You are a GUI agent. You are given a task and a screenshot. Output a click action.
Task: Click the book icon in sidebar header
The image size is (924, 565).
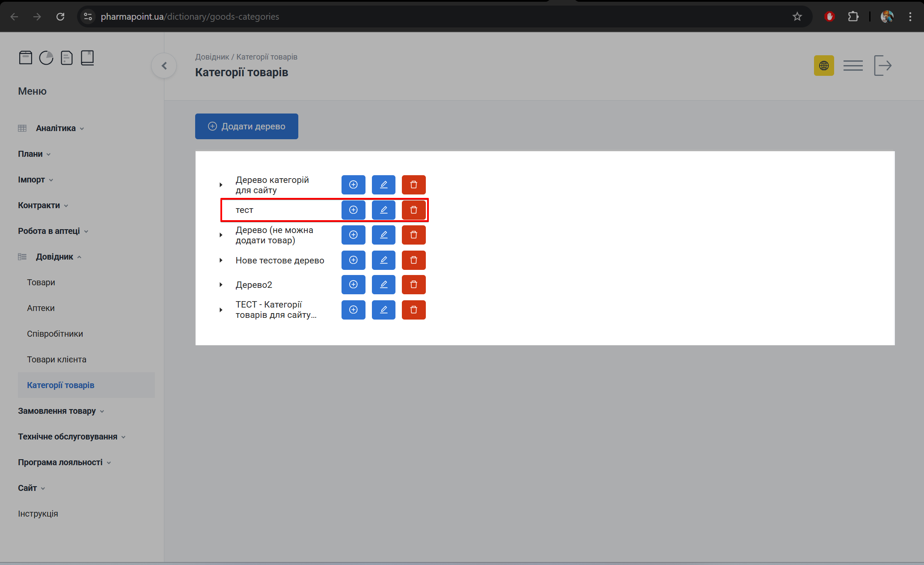click(87, 57)
